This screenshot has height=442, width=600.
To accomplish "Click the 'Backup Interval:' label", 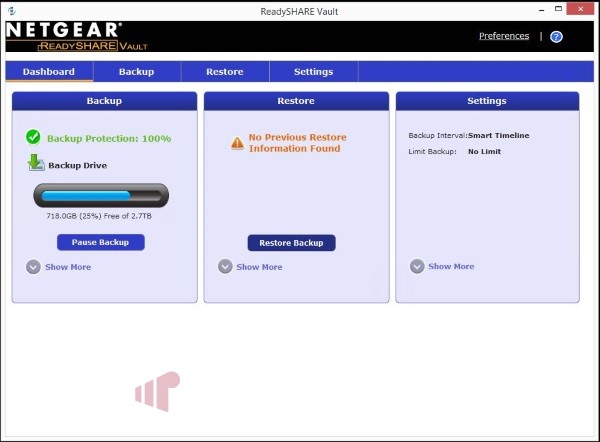I will (x=438, y=135).
